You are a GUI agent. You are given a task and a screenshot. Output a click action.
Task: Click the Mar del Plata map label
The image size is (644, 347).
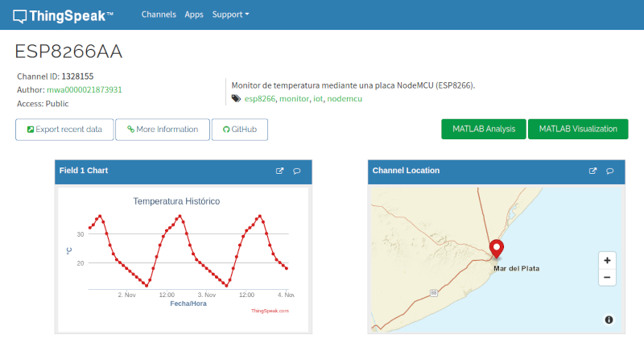pos(516,269)
